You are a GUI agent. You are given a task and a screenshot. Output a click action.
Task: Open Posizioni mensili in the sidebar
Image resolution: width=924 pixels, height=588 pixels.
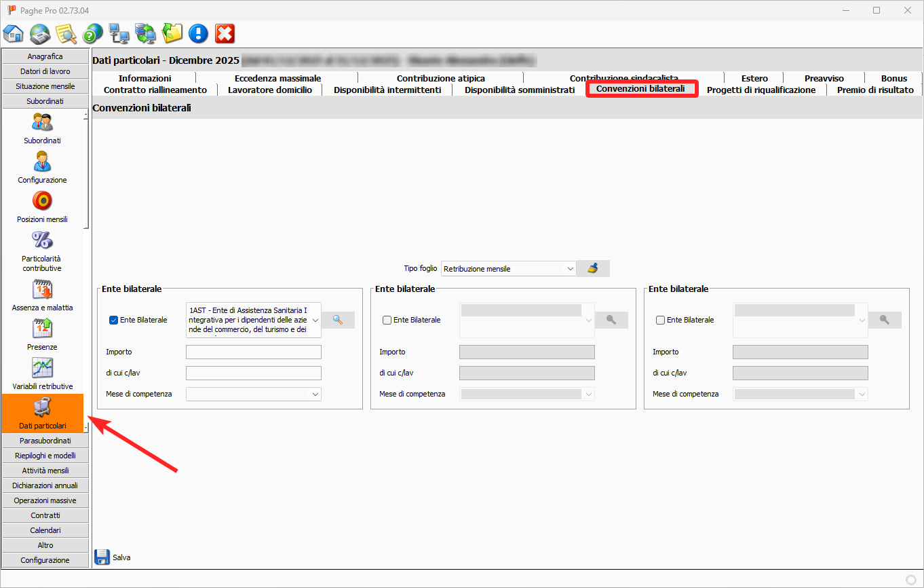click(42, 202)
